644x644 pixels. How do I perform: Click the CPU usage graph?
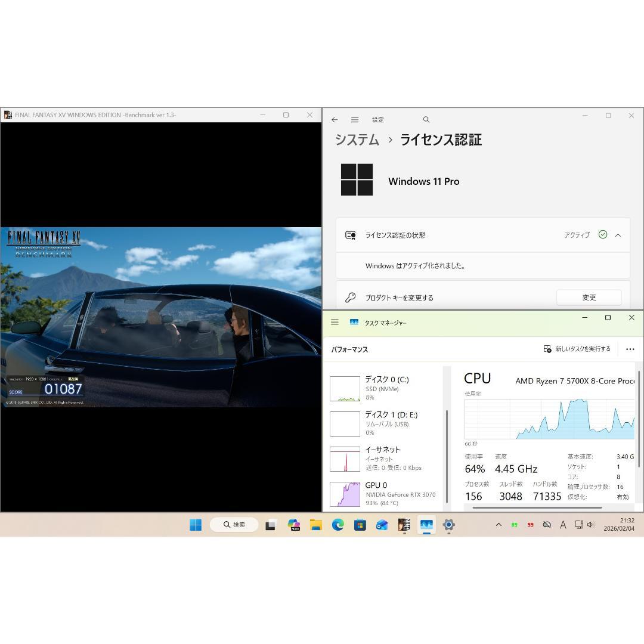pos(550,419)
